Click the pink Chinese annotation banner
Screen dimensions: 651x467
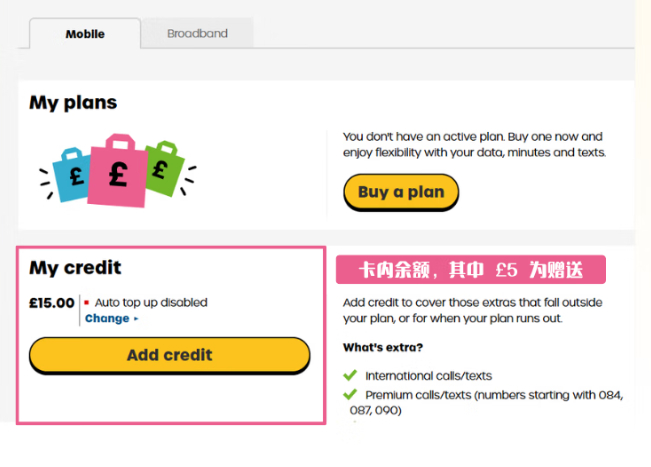[x=471, y=270]
